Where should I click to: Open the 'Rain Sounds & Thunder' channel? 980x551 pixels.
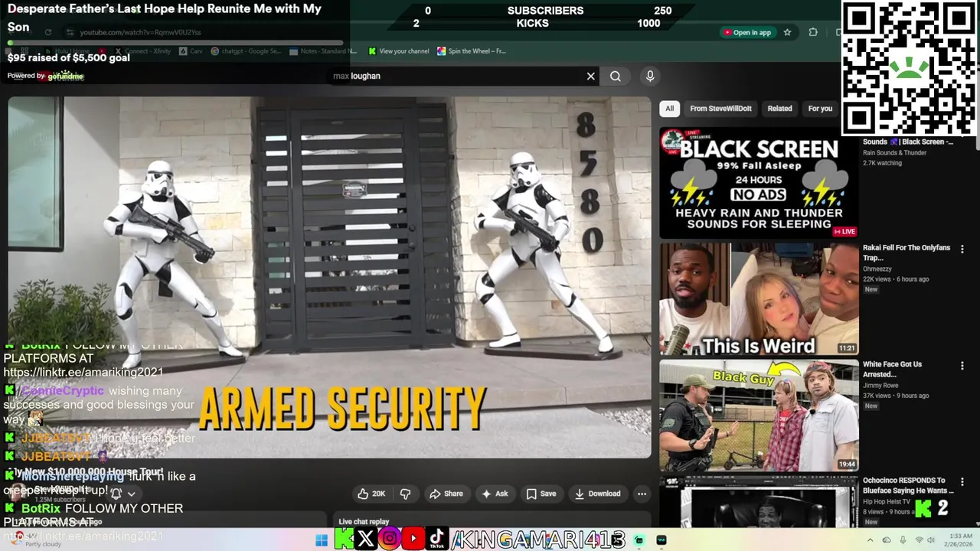(894, 152)
